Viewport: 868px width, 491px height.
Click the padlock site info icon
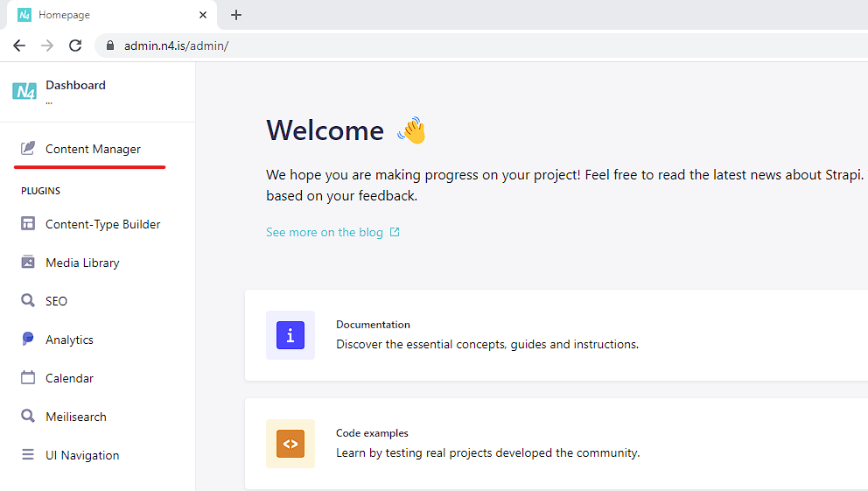[110, 46]
